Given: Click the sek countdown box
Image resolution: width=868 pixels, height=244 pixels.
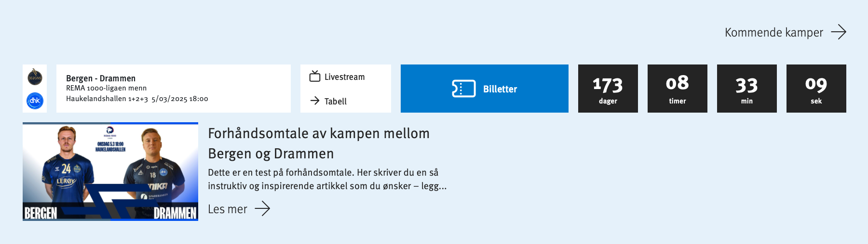Looking at the screenshot, I should (x=816, y=89).
